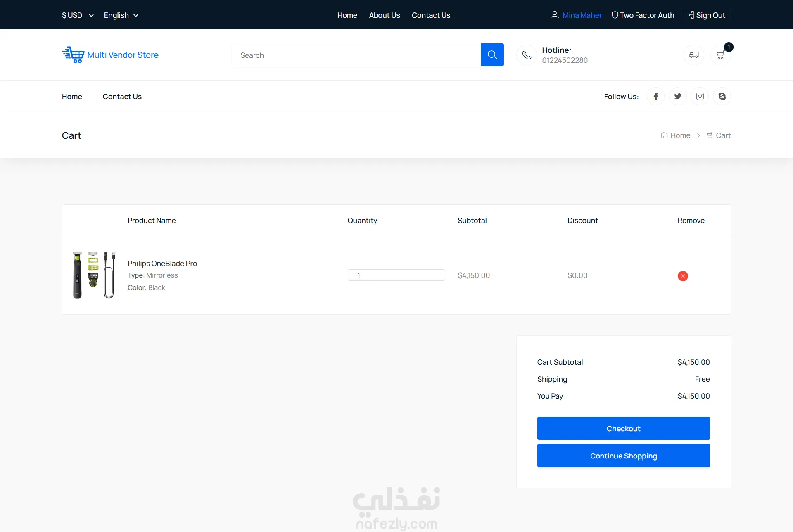
Task: Select Contact Us in the main navigation menu
Action: pyautogui.click(x=122, y=96)
